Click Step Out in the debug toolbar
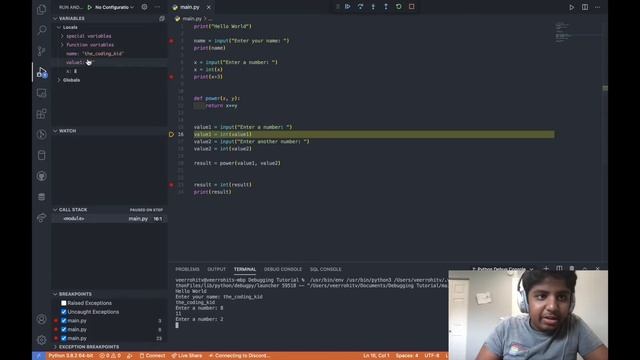The height and width of the screenshot is (360, 640). click(x=386, y=7)
